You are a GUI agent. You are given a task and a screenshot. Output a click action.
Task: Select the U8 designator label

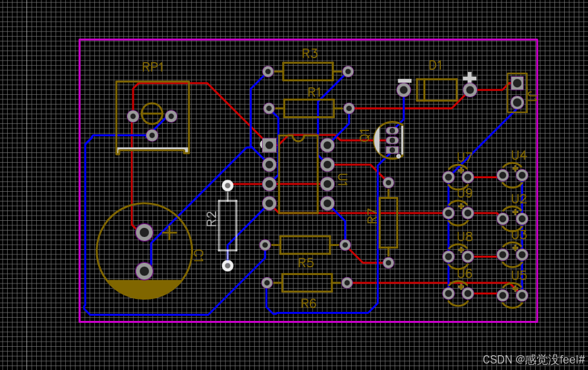(465, 236)
